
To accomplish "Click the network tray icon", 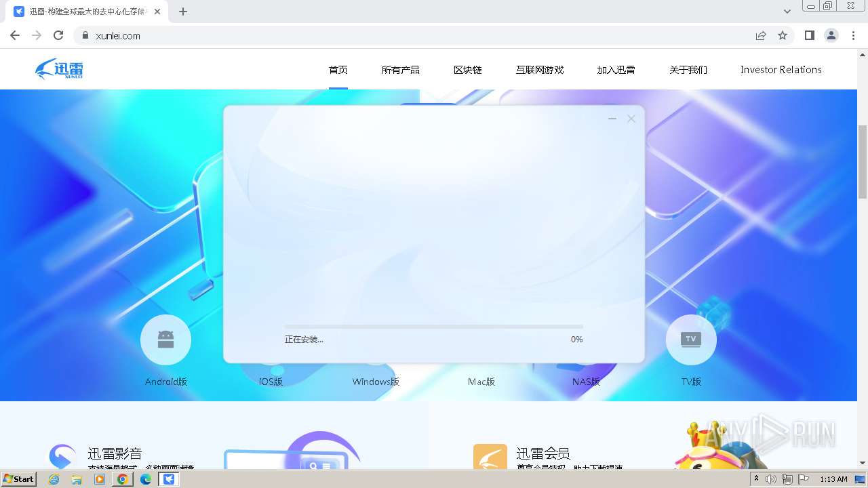I will click(787, 479).
